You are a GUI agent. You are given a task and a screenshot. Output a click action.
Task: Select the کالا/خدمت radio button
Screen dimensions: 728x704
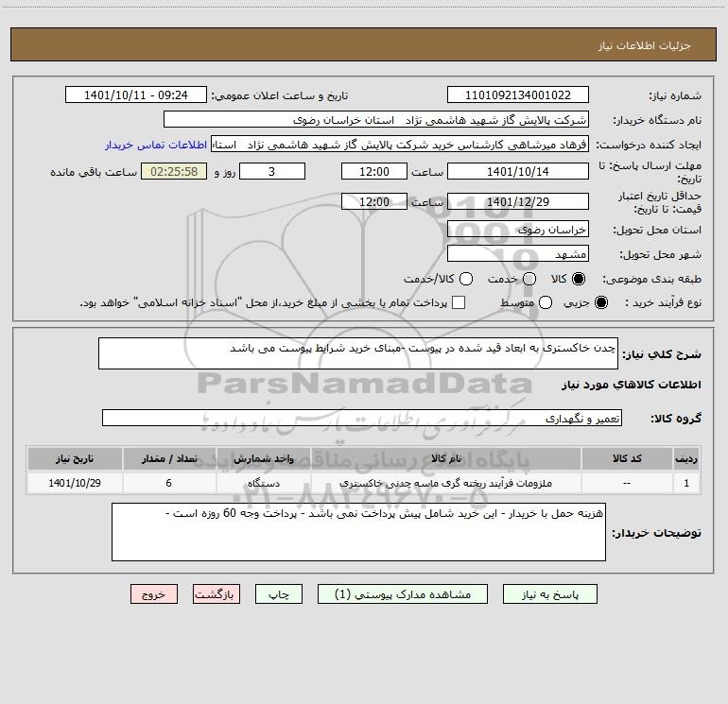click(x=466, y=279)
